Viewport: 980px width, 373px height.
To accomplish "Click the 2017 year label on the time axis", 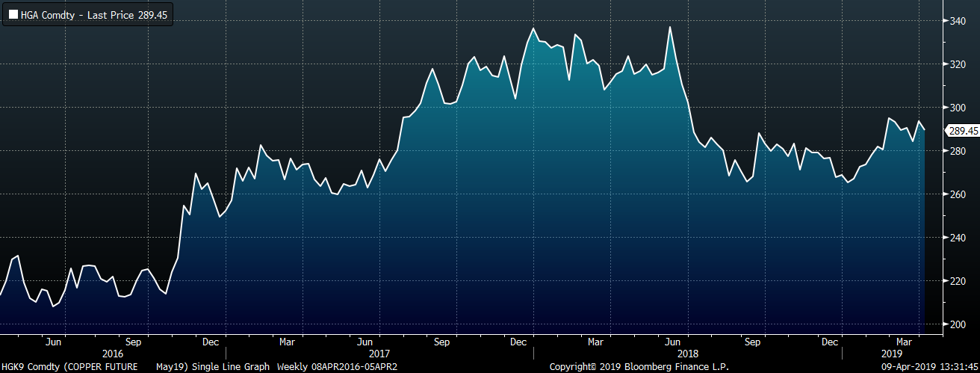I will 379,353.
